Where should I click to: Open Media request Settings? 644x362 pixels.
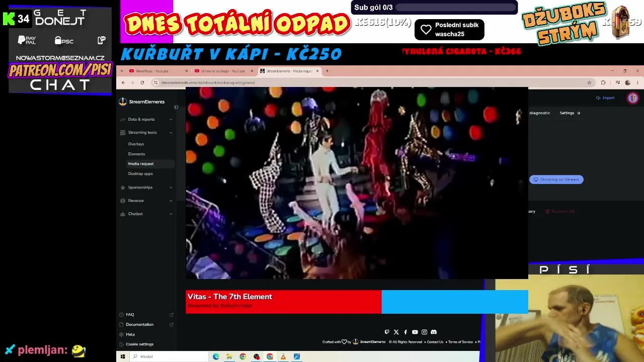[570, 113]
